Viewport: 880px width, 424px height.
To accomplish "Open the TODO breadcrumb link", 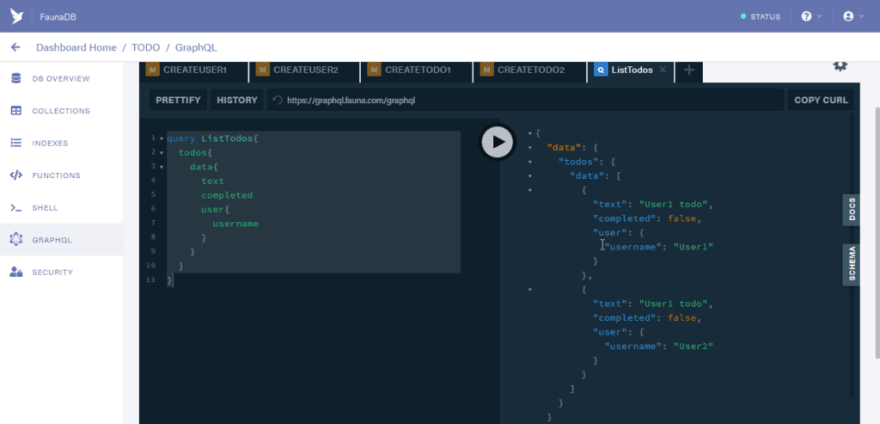I will tap(146, 48).
